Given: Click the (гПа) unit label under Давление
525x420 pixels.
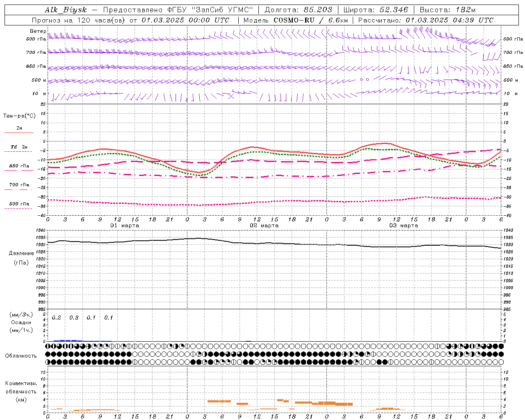Looking at the screenshot, I should pyautogui.click(x=21, y=262).
